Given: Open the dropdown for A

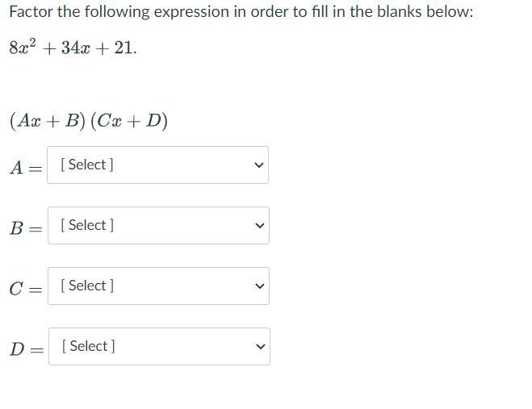Looking at the screenshot, I should tap(157, 165).
